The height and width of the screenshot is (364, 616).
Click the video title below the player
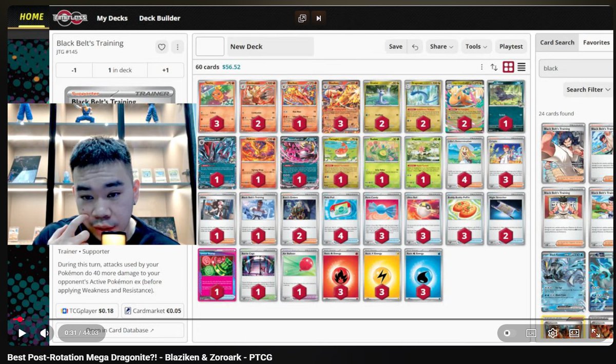pos(140,357)
